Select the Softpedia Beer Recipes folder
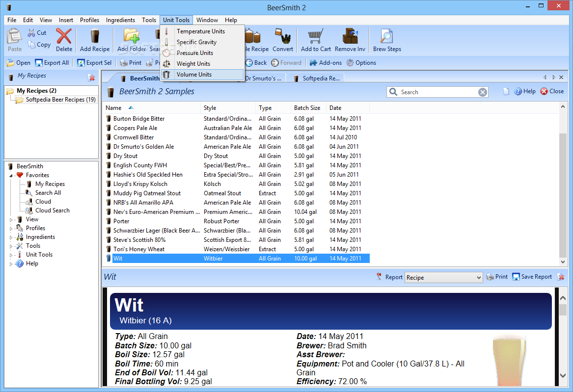This screenshot has height=392, width=573. tap(56, 100)
